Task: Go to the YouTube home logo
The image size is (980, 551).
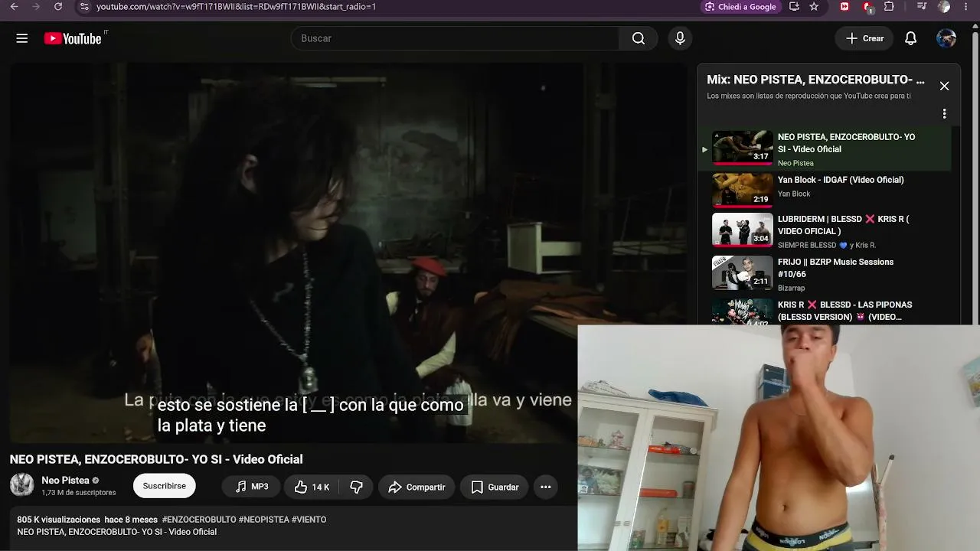Action: [73, 38]
